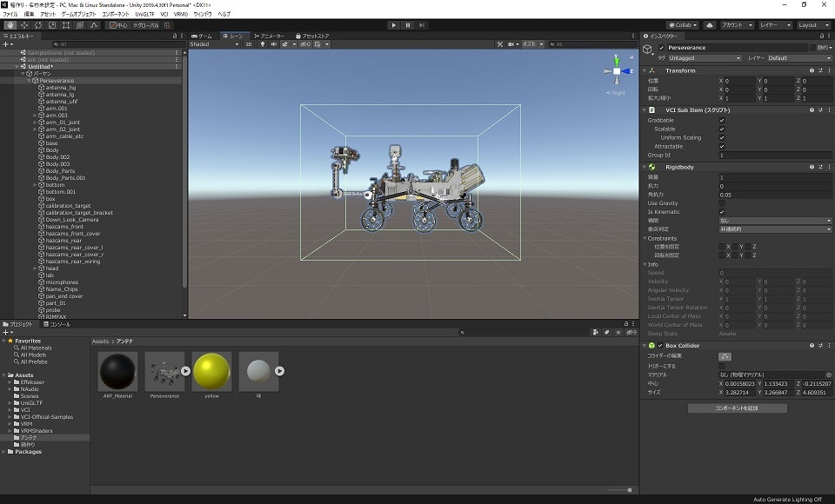Toggle scene lighting bulb icon
Image resolution: width=835 pixels, height=504 pixels.
pos(263,43)
